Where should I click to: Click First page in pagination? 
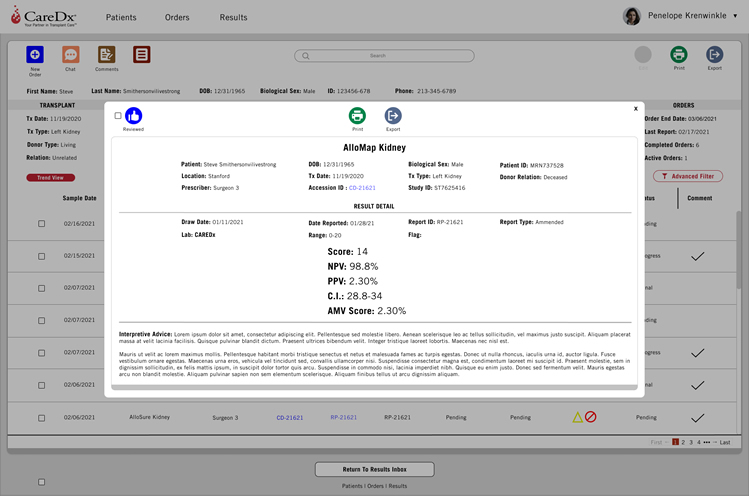[x=656, y=442]
